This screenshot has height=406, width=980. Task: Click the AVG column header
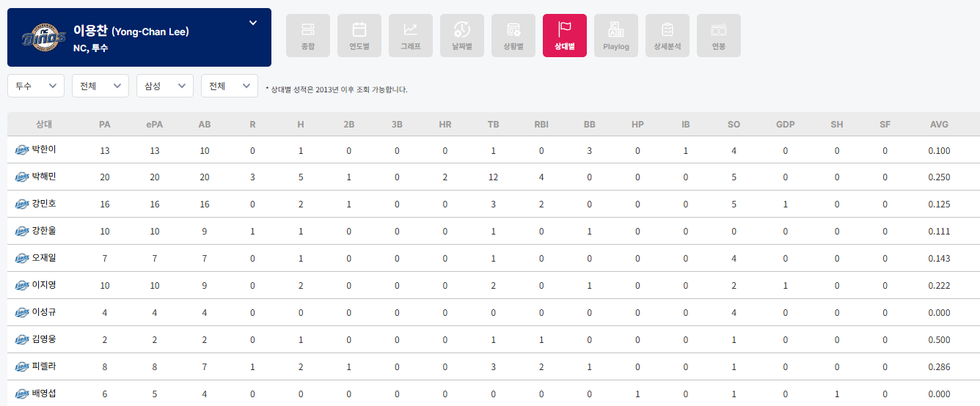[x=939, y=125]
